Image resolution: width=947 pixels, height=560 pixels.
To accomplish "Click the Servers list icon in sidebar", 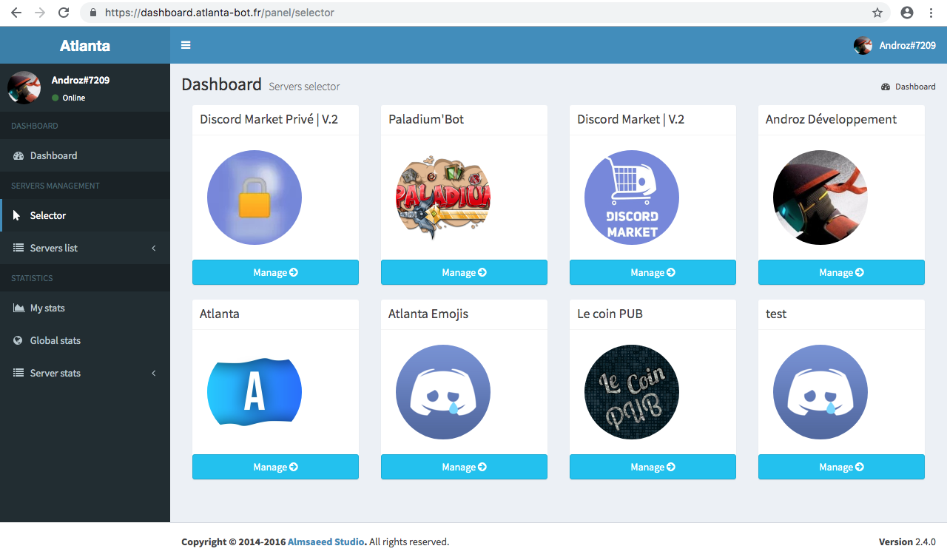I will tap(18, 248).
